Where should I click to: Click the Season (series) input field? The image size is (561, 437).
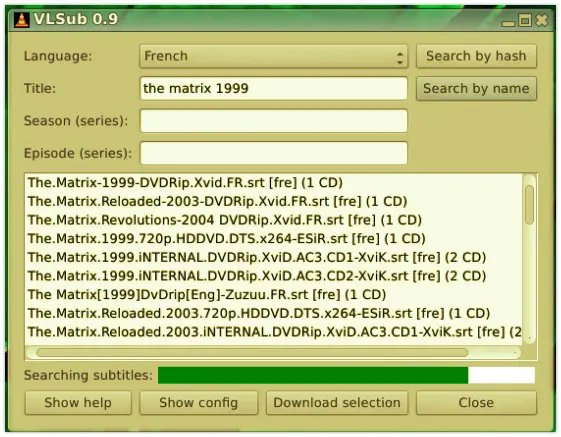coord(273,121)
